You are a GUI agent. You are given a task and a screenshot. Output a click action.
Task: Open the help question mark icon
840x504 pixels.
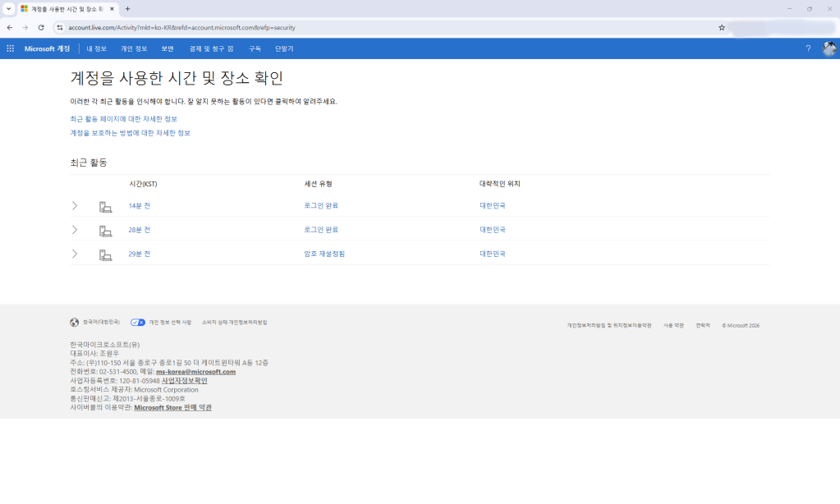tap(807, 48)
